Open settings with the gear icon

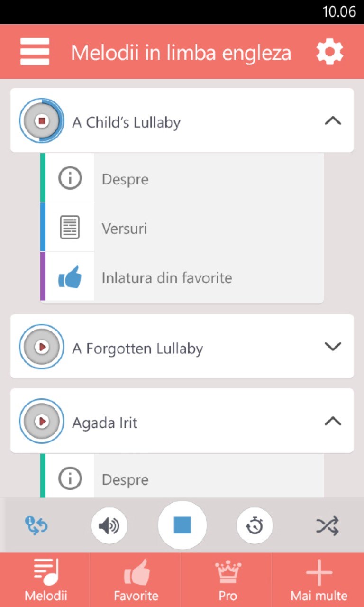click(329, 52)
